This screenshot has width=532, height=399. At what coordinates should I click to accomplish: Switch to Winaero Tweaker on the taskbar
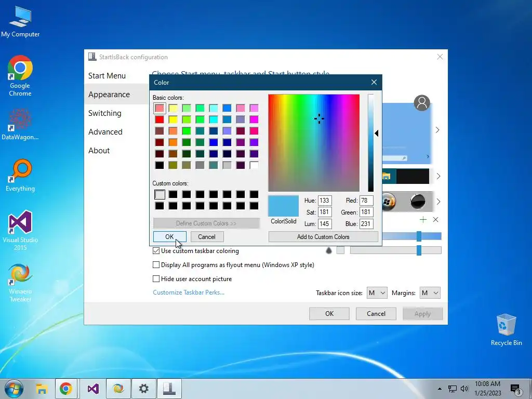[118, 389]
